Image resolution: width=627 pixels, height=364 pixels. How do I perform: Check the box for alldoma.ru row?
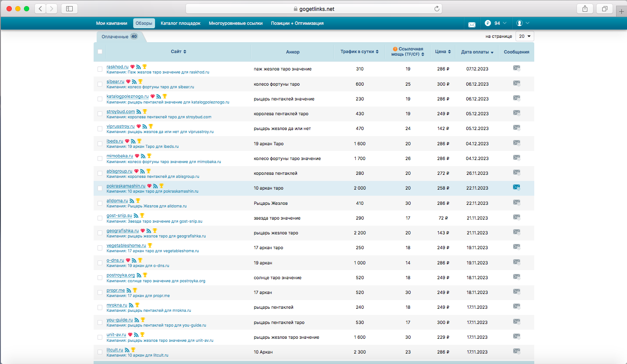(100, 203)
